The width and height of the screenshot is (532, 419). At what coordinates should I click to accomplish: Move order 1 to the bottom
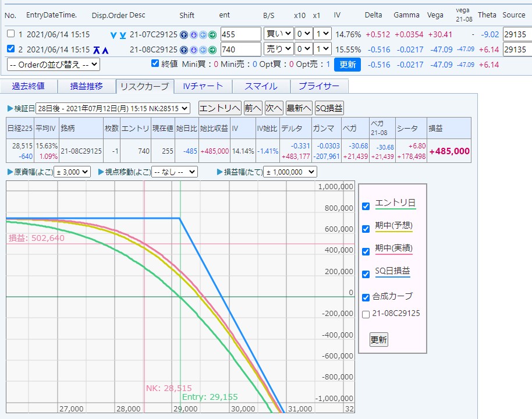(x=122, y=35)
